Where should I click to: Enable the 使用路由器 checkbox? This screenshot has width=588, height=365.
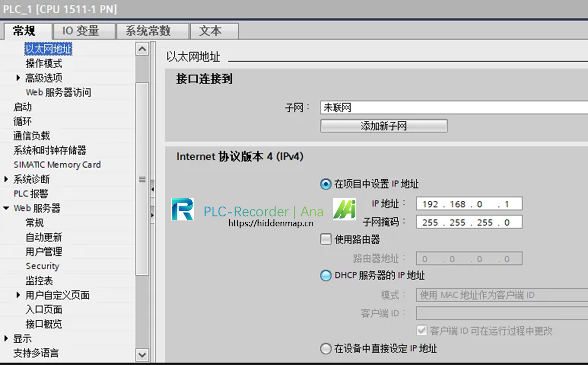pos(325,239)
